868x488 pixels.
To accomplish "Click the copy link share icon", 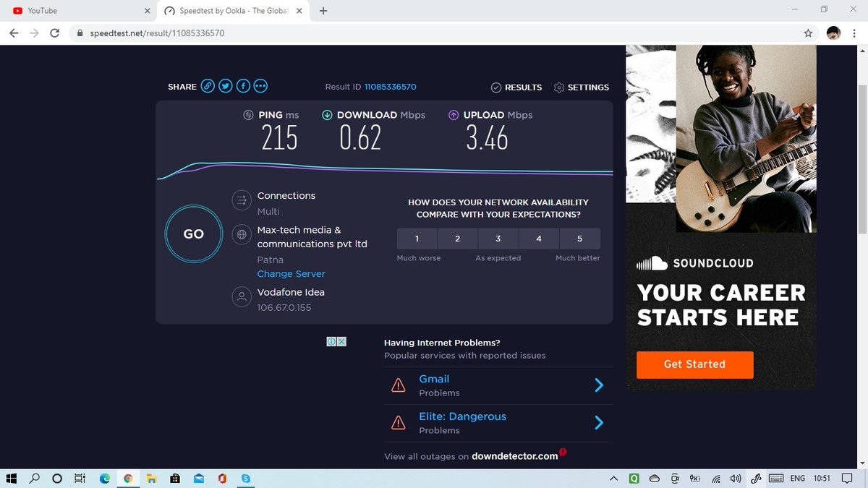I will [208, 86].
